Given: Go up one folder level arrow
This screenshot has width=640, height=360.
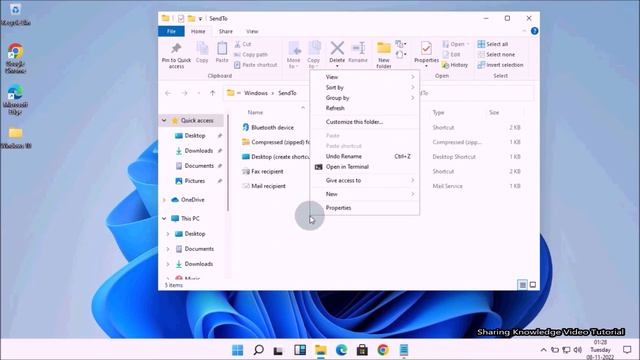Looking at the screenshot, I should [213, 93].
